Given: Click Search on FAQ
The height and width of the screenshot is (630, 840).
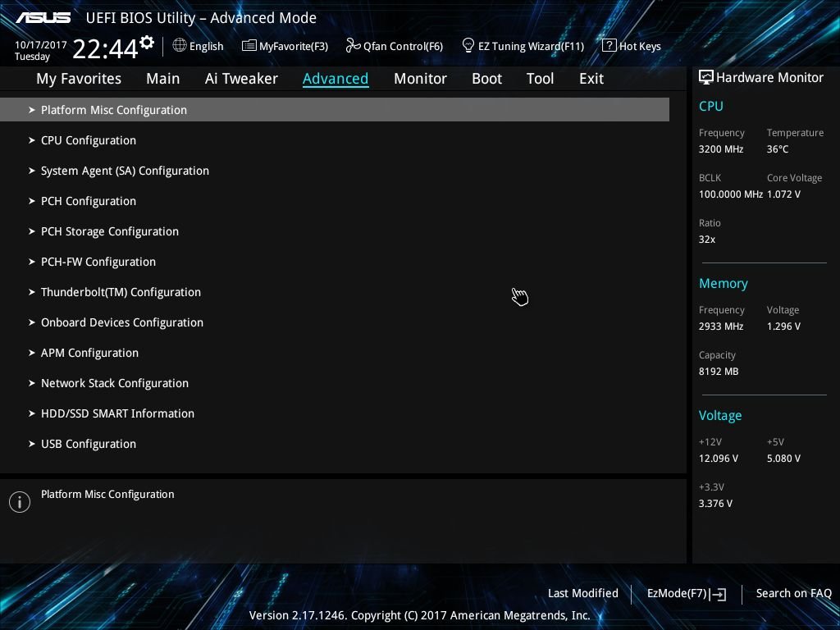Looking at the screenshot, I should [793, 594].
